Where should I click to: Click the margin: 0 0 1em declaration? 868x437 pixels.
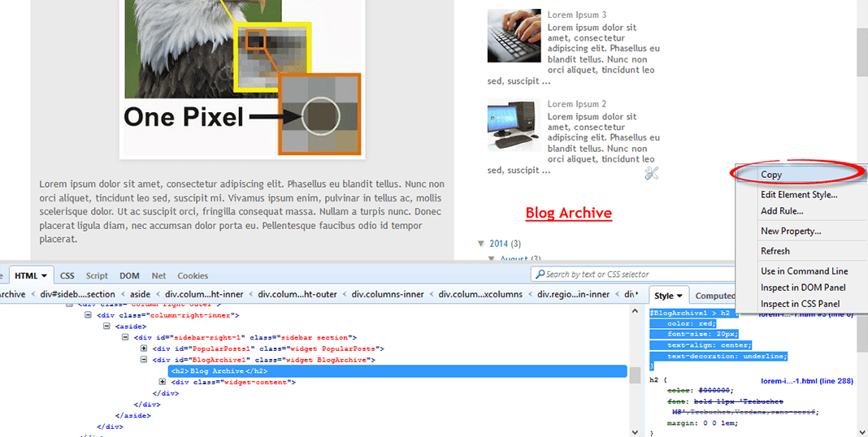pyautogui.click(x=702, y=423)
